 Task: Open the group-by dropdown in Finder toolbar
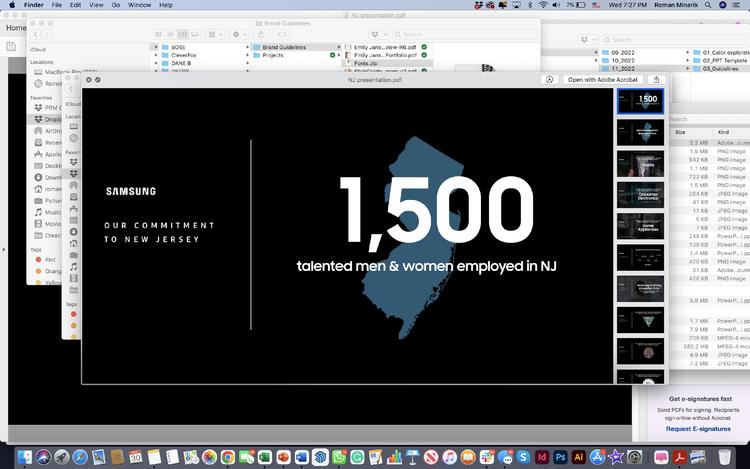[x=215, y=34]
